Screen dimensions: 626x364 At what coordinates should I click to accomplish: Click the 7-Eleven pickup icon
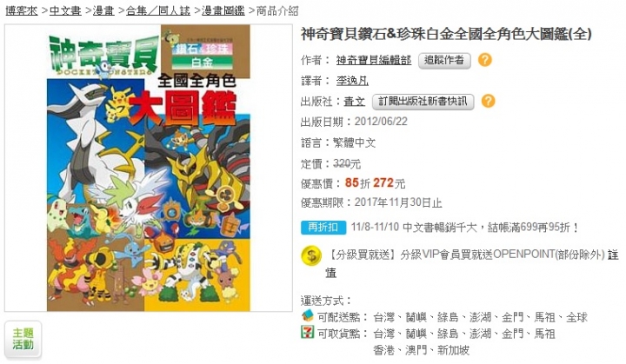click(308, 332)
